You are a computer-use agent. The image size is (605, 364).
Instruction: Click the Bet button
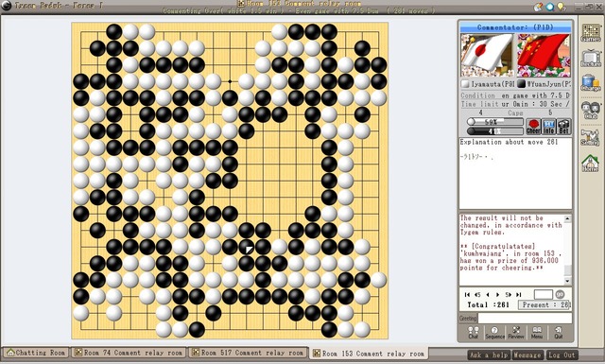(563, 127)
